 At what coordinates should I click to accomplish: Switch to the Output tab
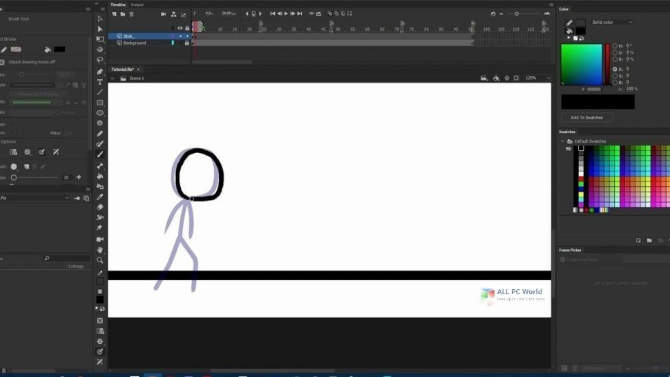coord(137,5)
